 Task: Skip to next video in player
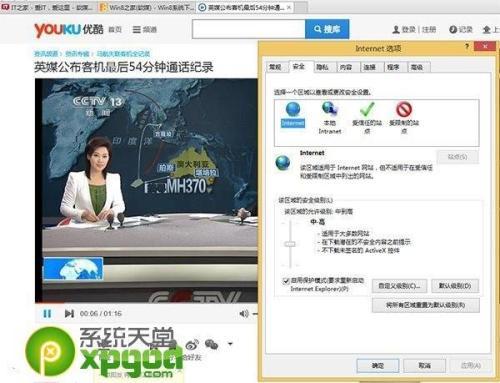click(x=69, y=313)
